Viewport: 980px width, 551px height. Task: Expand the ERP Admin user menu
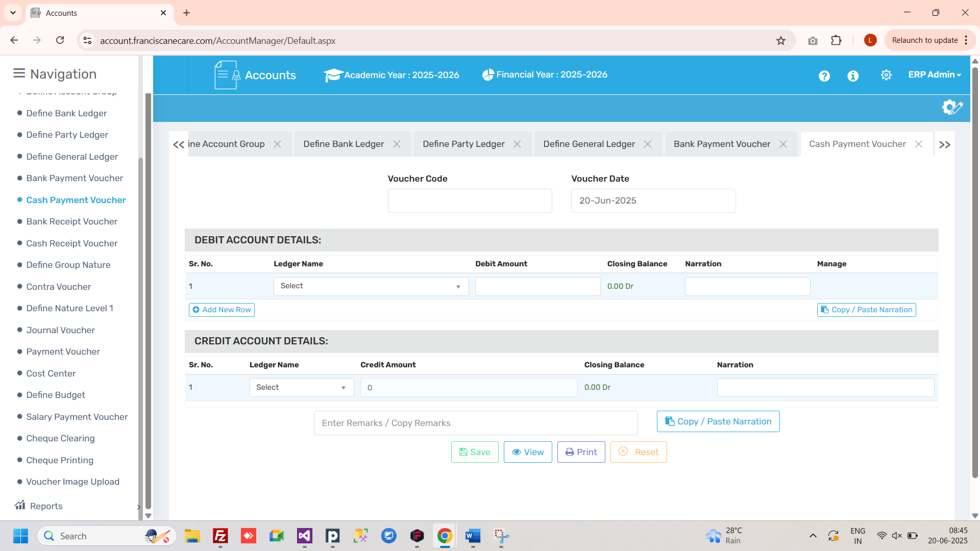(x=934, y=74)
